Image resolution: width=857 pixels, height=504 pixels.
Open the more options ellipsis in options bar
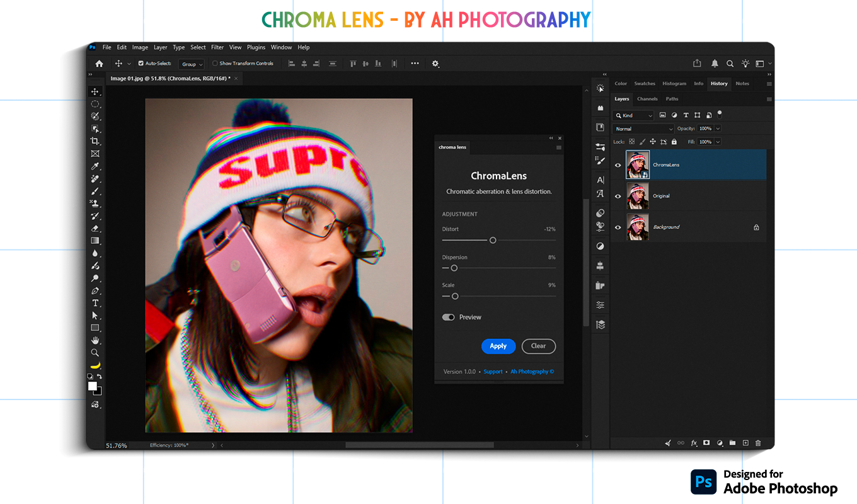tap(415, 64)
